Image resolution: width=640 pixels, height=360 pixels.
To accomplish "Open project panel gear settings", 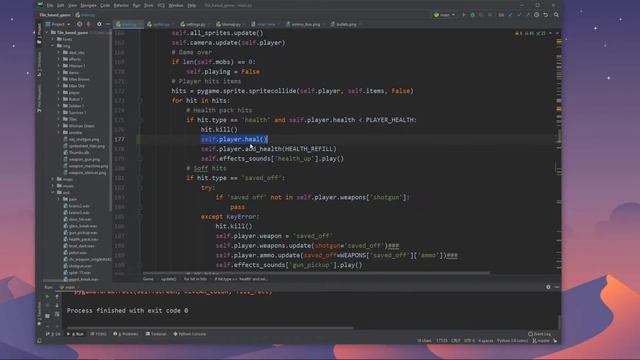I will [x=99, y=24].
